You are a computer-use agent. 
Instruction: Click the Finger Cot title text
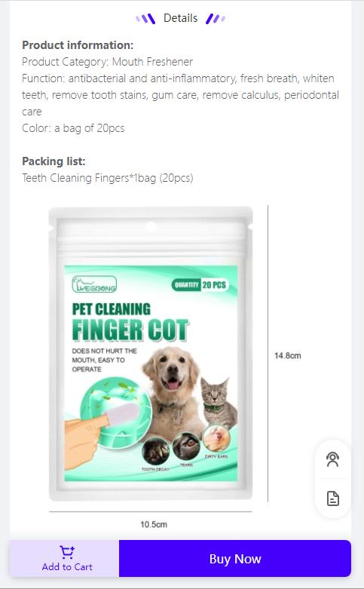click(130, 330)
